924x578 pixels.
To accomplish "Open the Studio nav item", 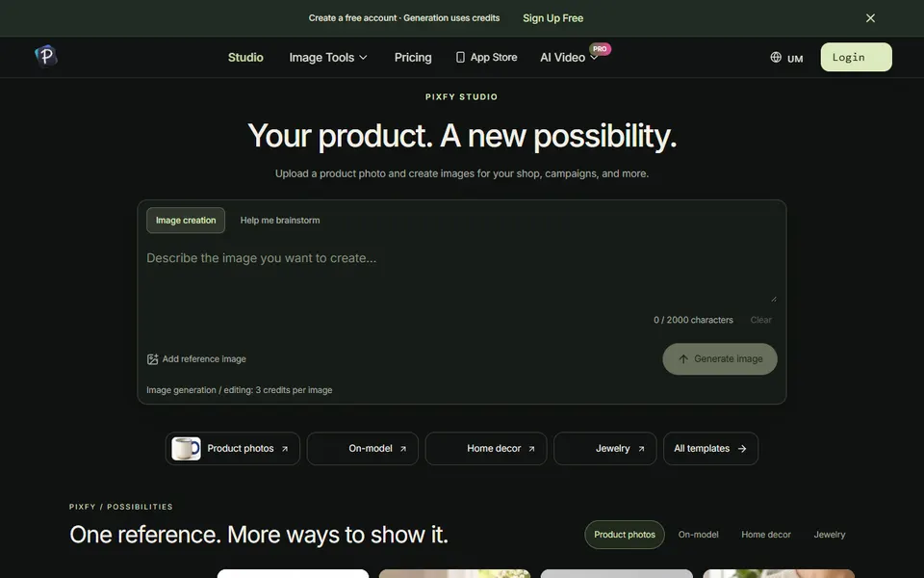I will [245, 57].
